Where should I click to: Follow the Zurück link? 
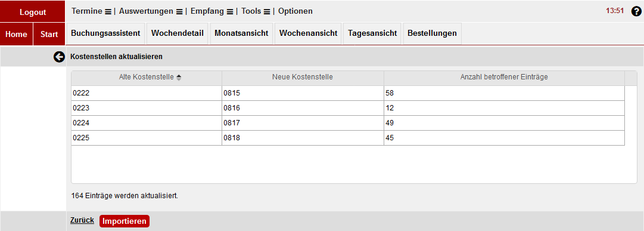coord(82,220)
